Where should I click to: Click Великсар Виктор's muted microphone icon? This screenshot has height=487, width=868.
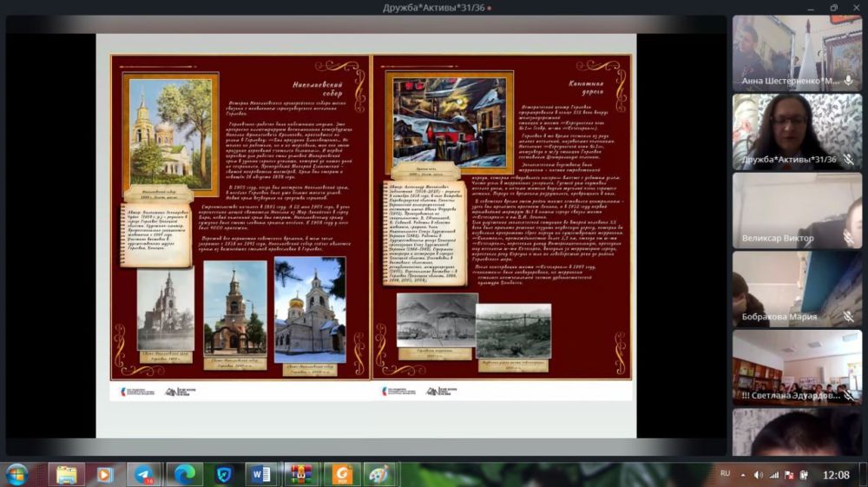pos(849,238)
